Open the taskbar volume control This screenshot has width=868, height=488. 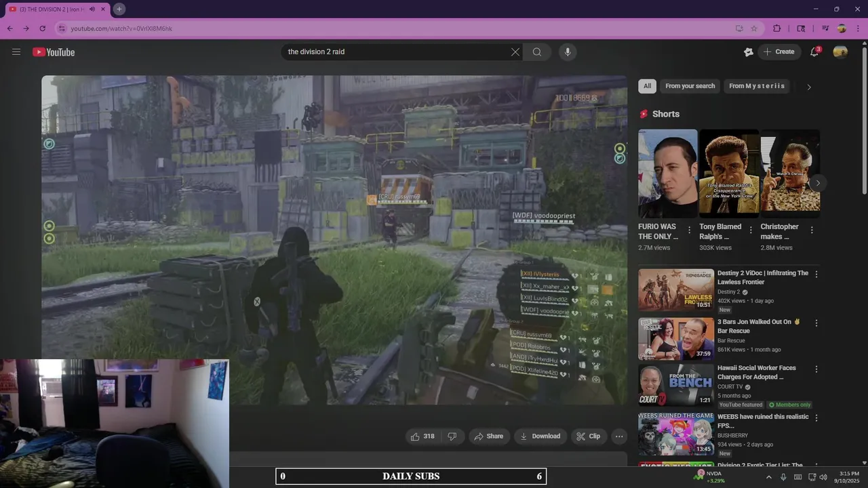coord(823,477)
